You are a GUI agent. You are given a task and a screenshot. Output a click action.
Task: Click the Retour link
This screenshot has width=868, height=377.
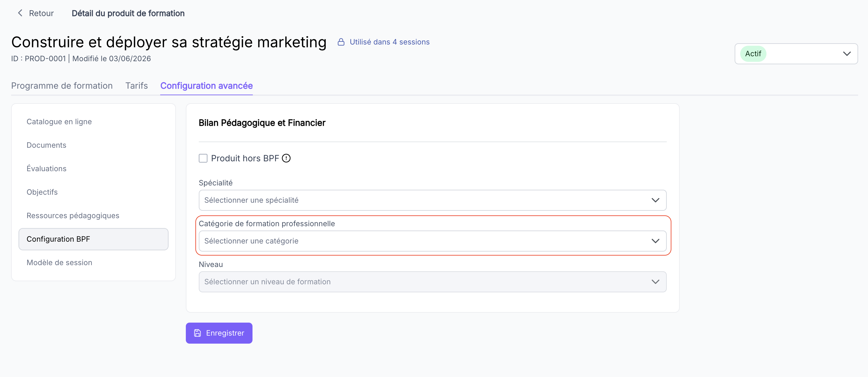click(35, 13)
